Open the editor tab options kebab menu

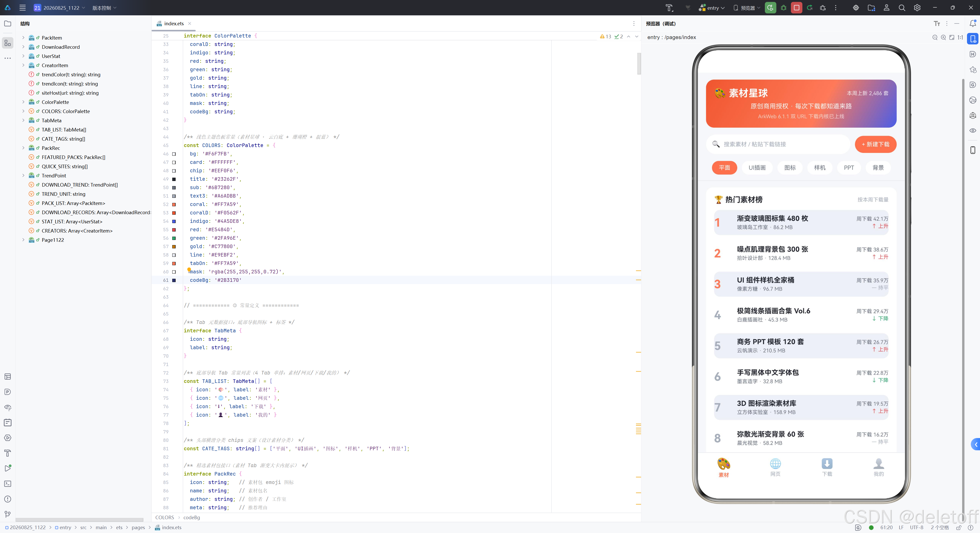tap(634, 23)
